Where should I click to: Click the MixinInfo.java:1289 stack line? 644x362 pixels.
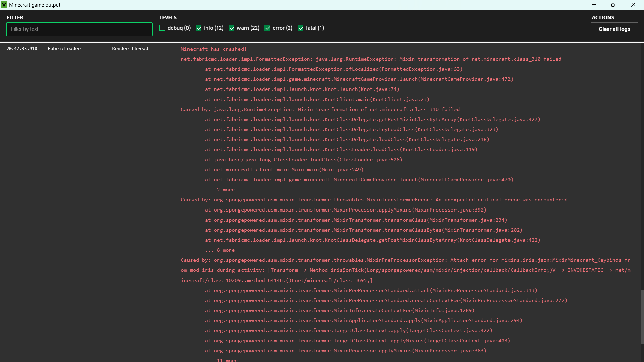pos(340,310)
